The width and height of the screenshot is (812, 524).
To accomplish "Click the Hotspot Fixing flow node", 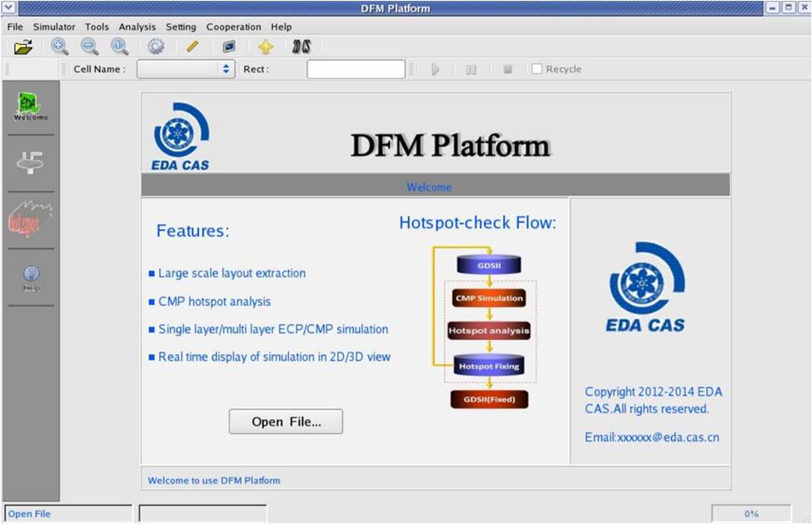I will 489,366.
